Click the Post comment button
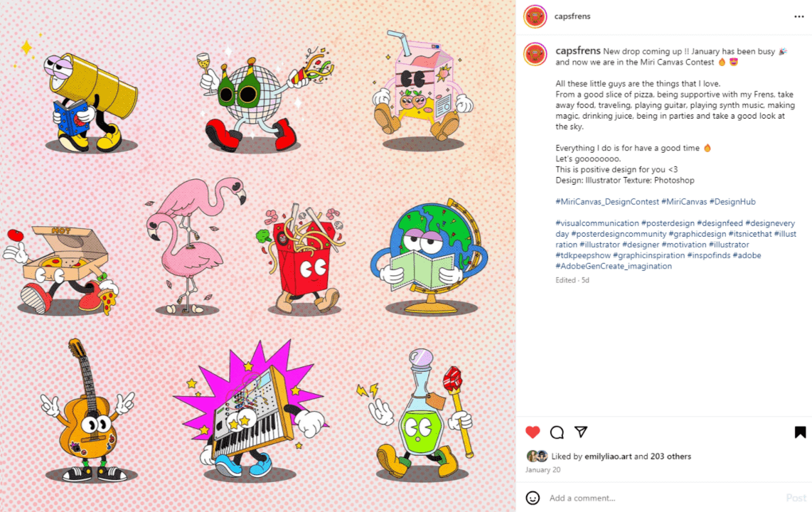 tap(796, 498)
